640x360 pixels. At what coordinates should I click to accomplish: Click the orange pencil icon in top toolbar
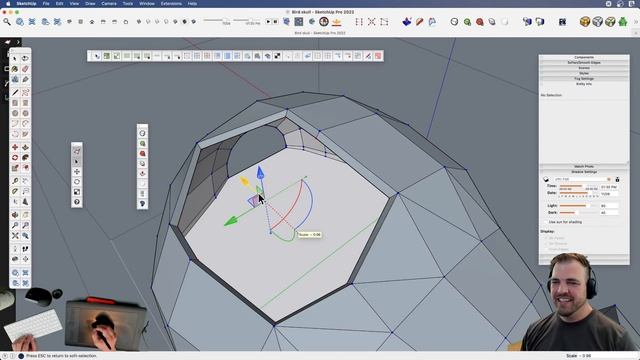[x=419, y=22]
